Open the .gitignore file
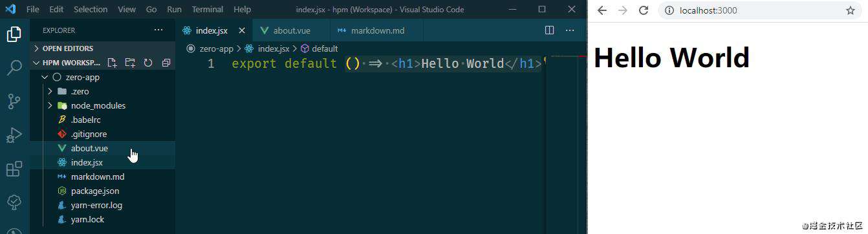 click(102, 134)
